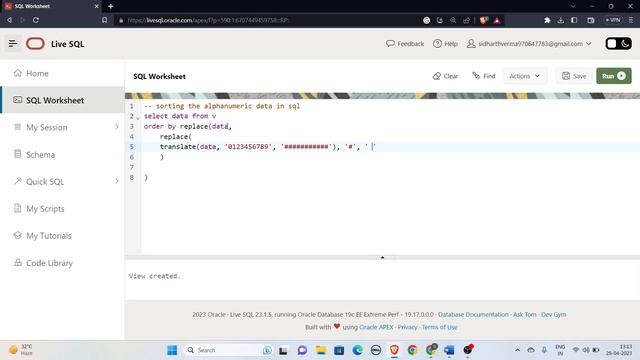Toggle the browser sidebar panel icon
Screen dimensions: 640x360
(574, 20)
